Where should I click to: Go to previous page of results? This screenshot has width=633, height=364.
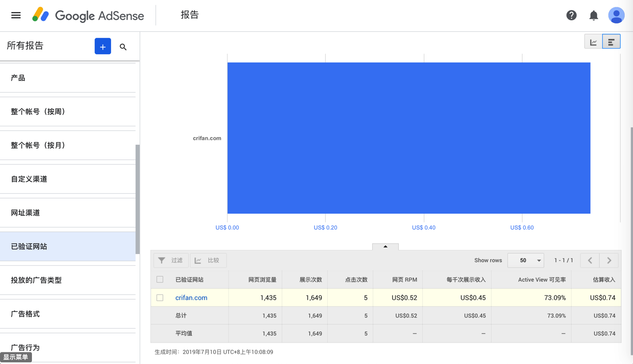click(x=590, y=261)
